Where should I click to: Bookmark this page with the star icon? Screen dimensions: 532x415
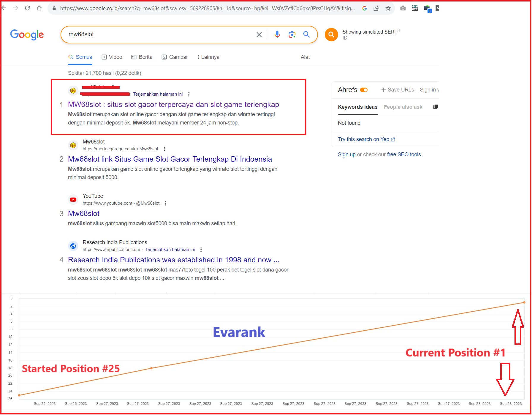(388, 8)
